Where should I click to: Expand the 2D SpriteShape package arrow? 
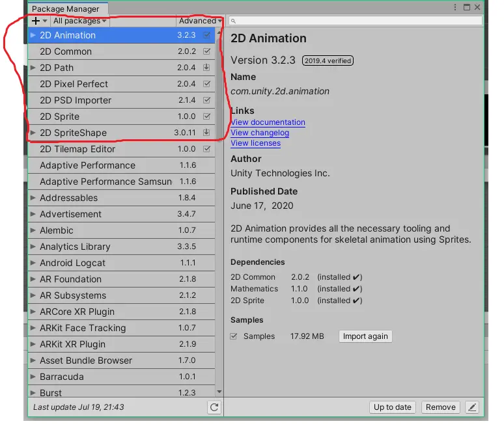click(33, 133)
